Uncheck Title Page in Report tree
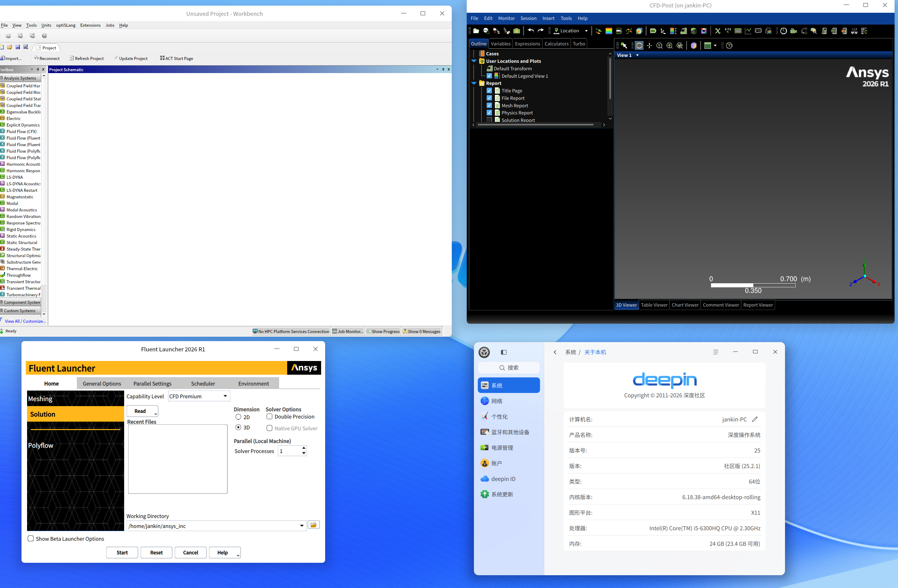Image resolution: width=898 pixels, height=588 pixels. point(489,90)
